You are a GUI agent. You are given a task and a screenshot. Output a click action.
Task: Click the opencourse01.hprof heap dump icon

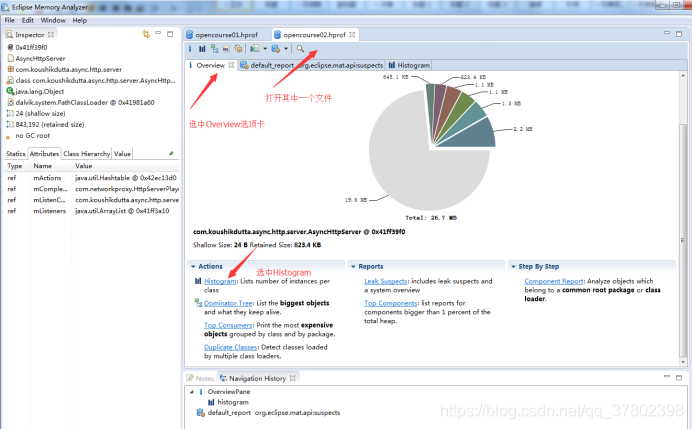(190, 34)
